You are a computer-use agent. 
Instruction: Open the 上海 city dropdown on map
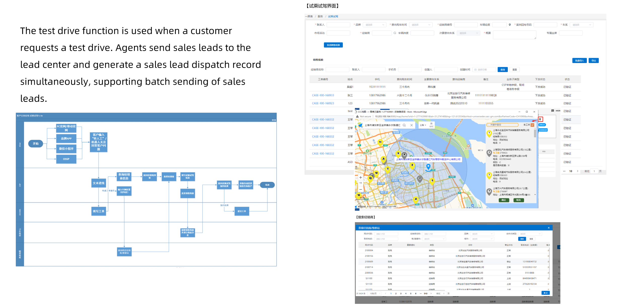[x=423, y=125]
